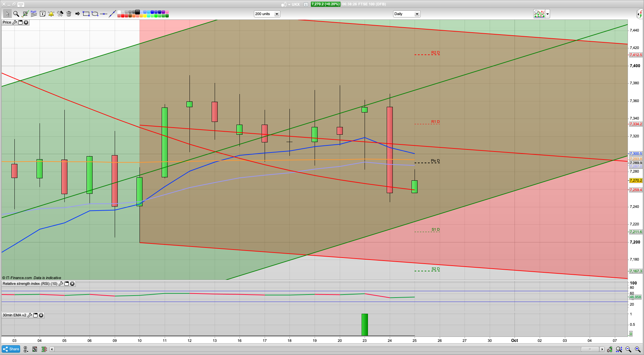The height and width of the screenshot is (355, 644).
Task: Open 30min EMA v2 wrench settings
Action: point(30,315)
